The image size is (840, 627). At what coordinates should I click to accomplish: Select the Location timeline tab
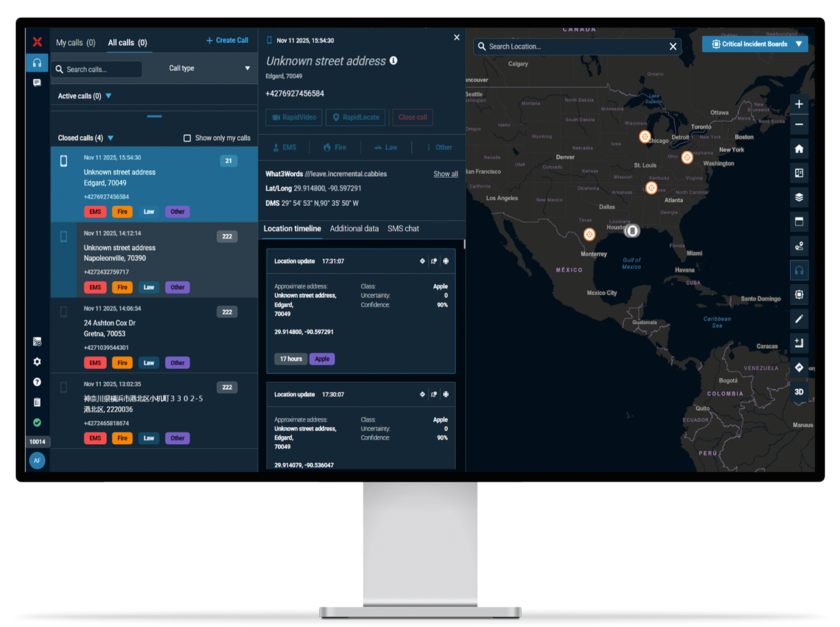[x=292, y=229]
